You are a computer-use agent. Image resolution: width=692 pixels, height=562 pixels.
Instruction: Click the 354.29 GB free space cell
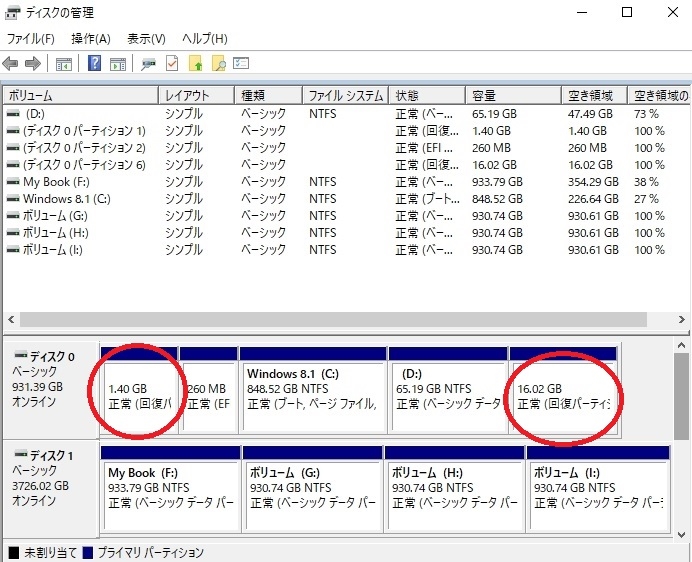(593, 182)
